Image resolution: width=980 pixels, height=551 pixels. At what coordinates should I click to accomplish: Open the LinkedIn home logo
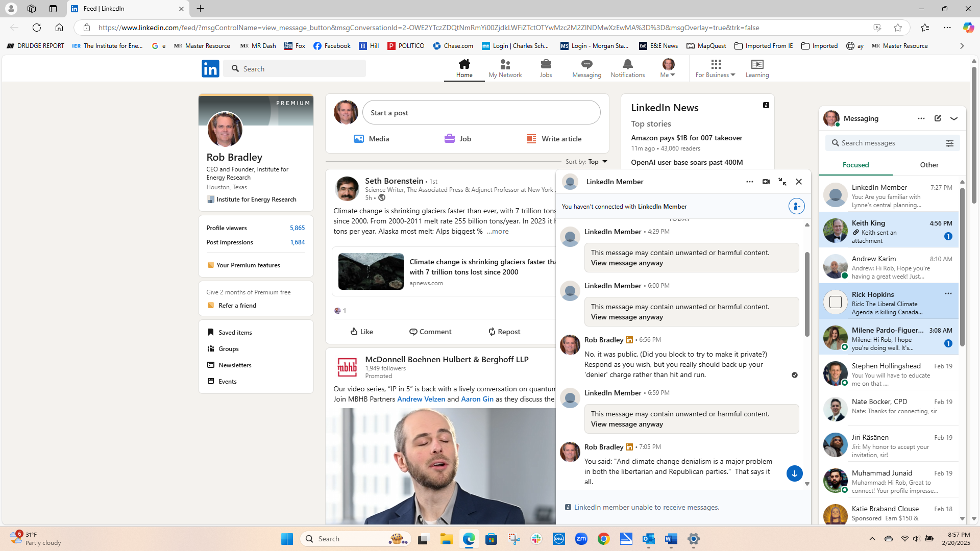[210, 68]
